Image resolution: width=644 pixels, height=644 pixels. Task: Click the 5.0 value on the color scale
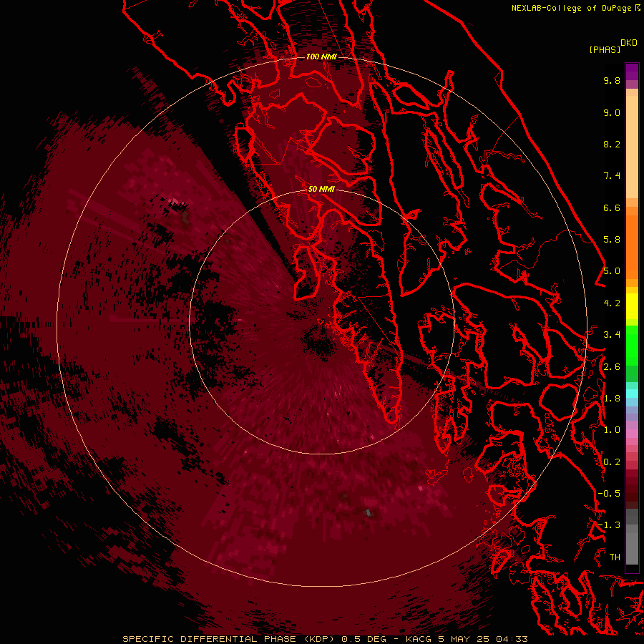click(x=612, y=271)
